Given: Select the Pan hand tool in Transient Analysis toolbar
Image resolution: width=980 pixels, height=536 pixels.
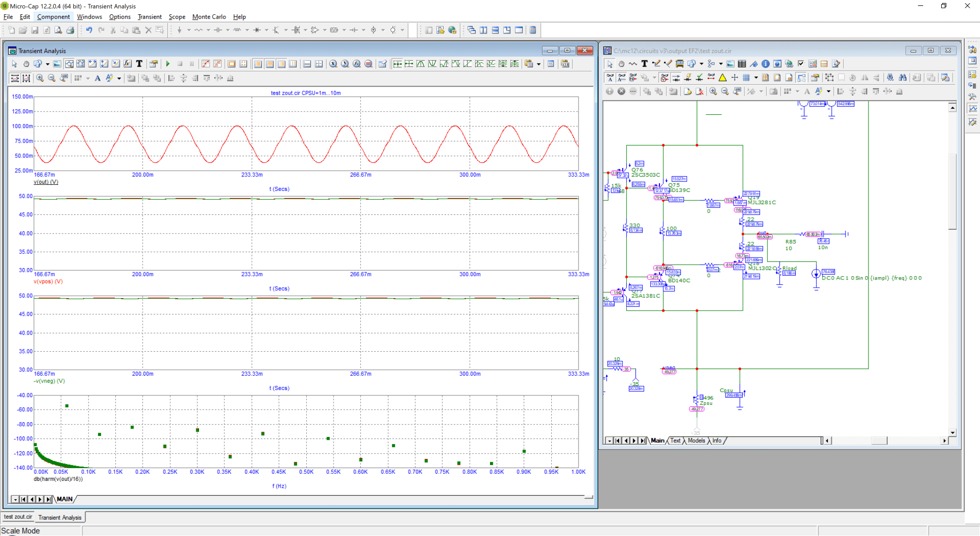Looking at the screenshot, I should pyautogui.click(x=26, y=64).
